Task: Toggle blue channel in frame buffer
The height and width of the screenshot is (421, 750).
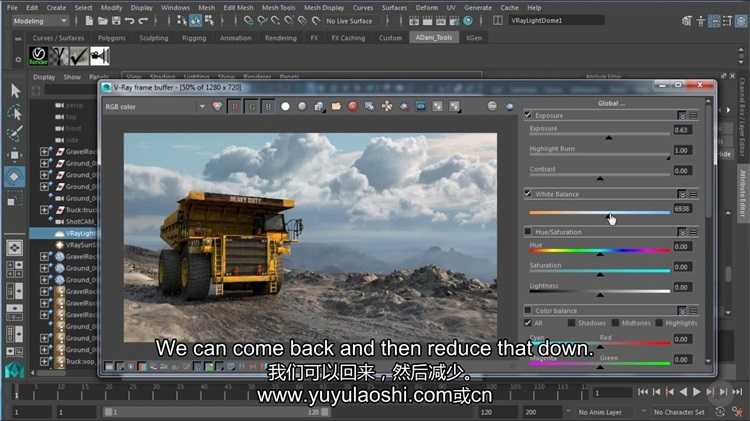Action: pos(268,107)
